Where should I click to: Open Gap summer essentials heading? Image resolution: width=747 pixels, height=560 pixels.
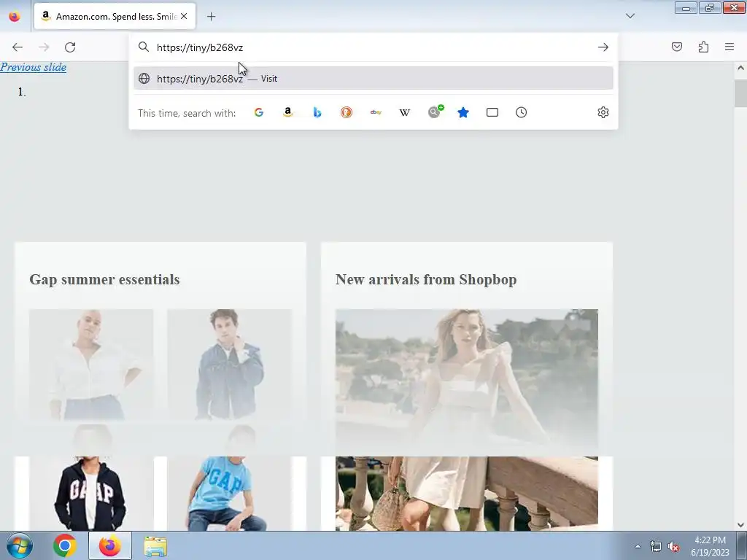pos(104,279)
